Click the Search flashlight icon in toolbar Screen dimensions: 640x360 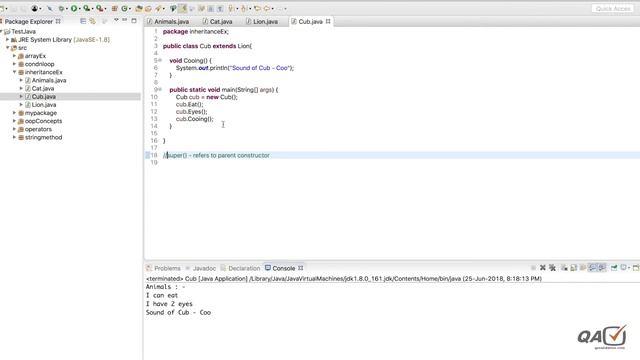(x=157, y=8)
